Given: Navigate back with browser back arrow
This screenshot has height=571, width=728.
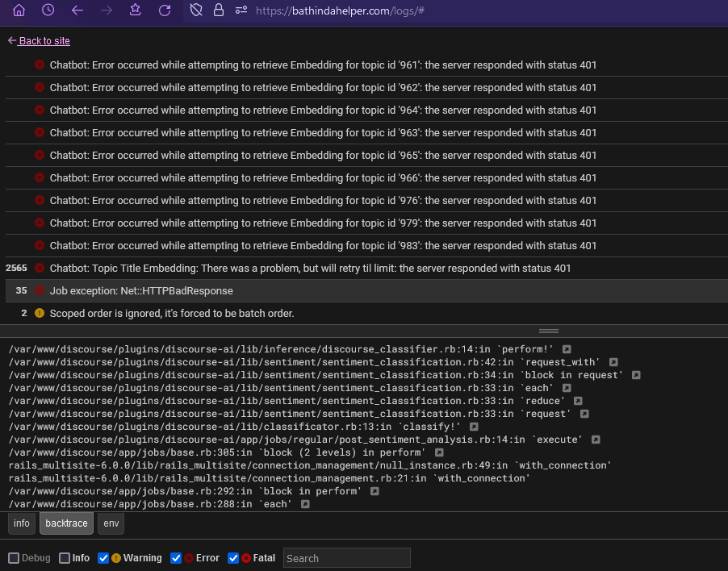Looking at the screenshot, I should [x=77, y=10].
